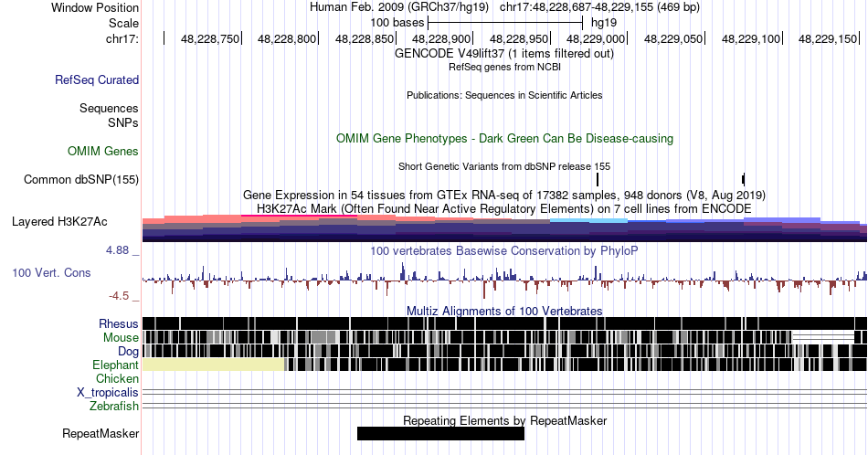Viewport: 868px width, 455px height.
Task: Click the 48,229,150 ruler coordinate
Action: pyautogui.click(x=828, y=38)
